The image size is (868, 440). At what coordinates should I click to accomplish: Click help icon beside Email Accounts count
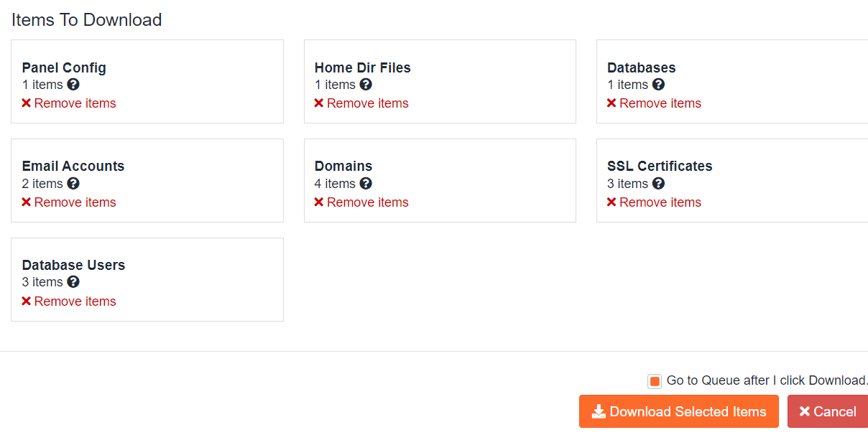[x=73, y=184]
